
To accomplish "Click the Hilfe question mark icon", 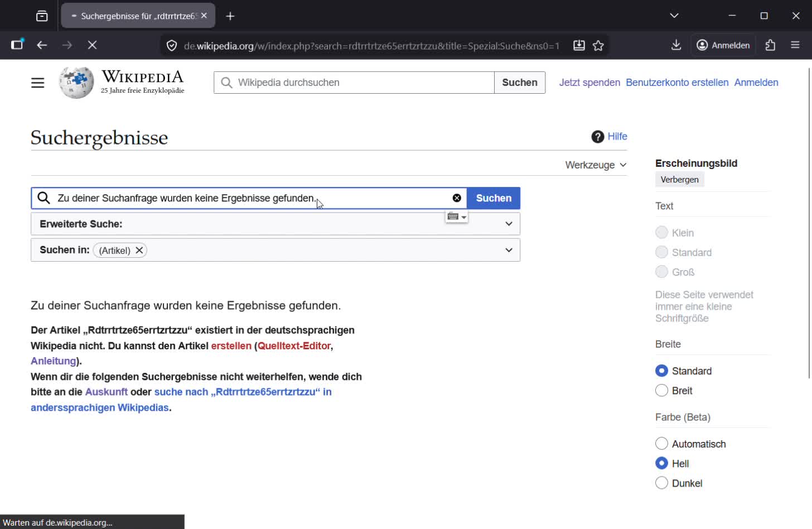I will [x=597, y=136].
